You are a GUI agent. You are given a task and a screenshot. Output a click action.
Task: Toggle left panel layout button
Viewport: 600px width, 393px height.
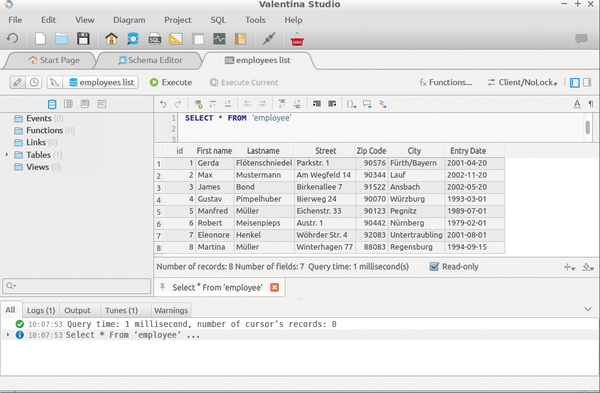click(574, 82)
